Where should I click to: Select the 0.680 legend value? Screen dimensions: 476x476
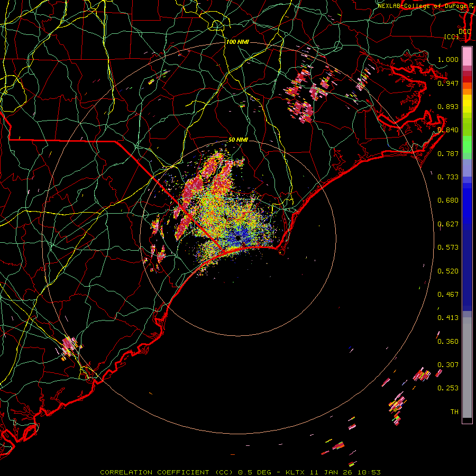click(x=448, y=200)
